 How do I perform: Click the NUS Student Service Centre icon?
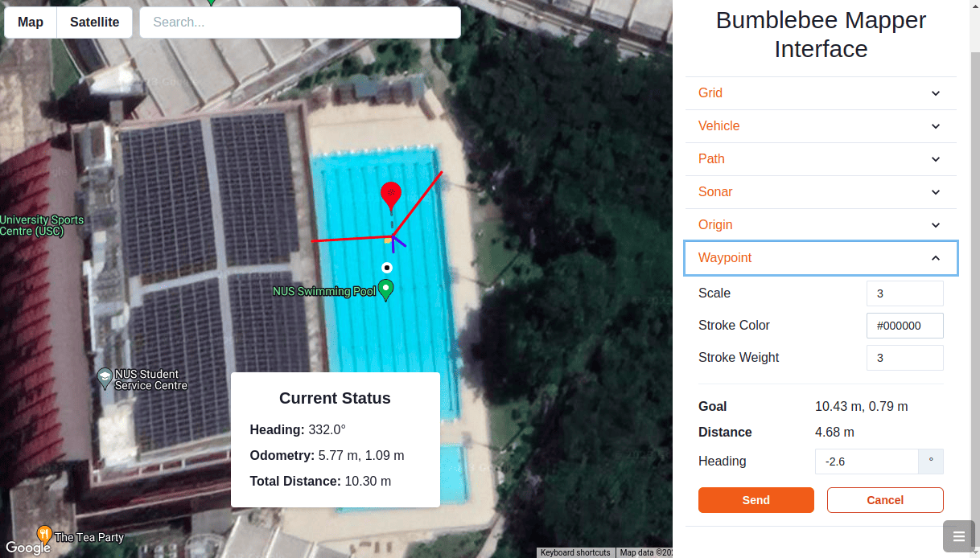click(x=105, y=377)
